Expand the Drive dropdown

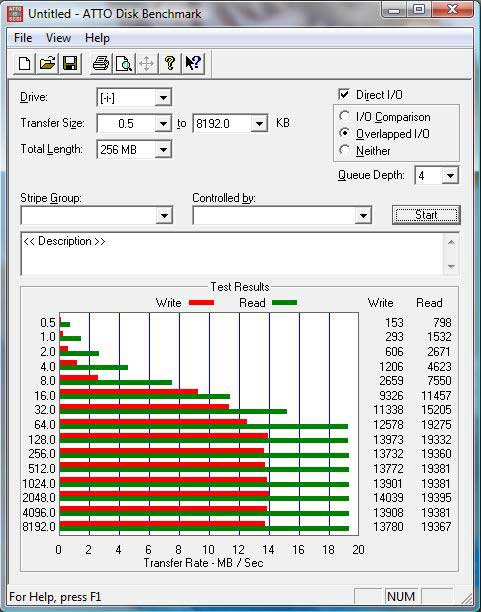(163, 98)
